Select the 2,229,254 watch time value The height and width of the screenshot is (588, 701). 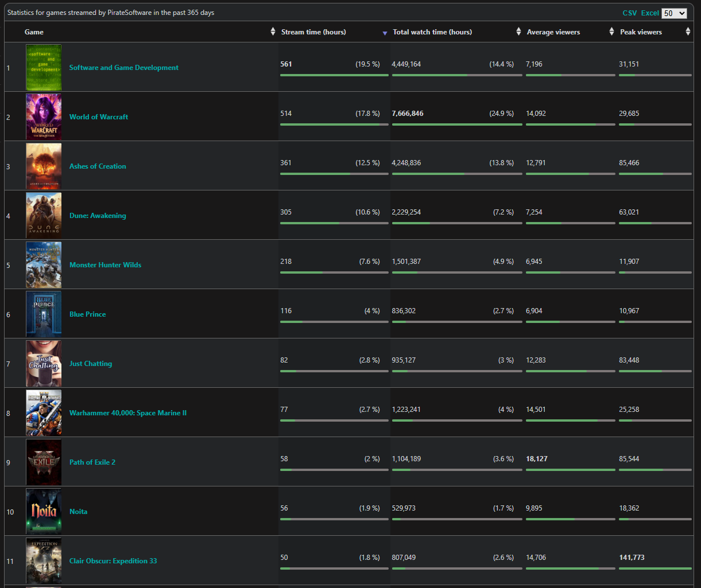tap(406, 212)
